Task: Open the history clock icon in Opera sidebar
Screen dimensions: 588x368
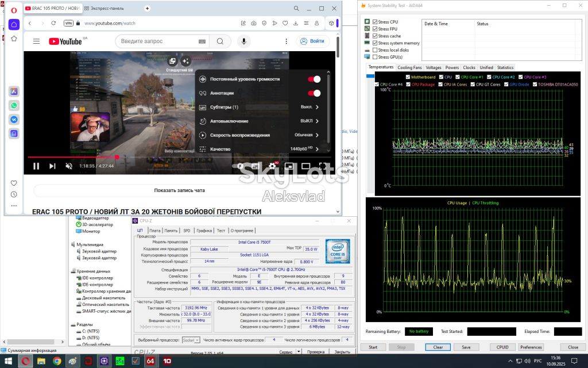Action: click(x=14, y=194)
